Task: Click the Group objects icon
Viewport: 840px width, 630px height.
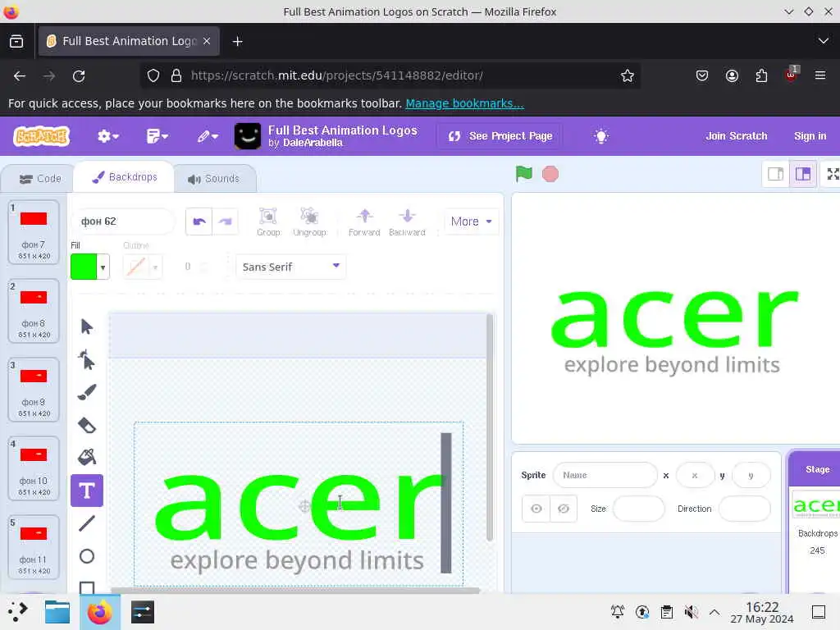Action: click(268, 221)
